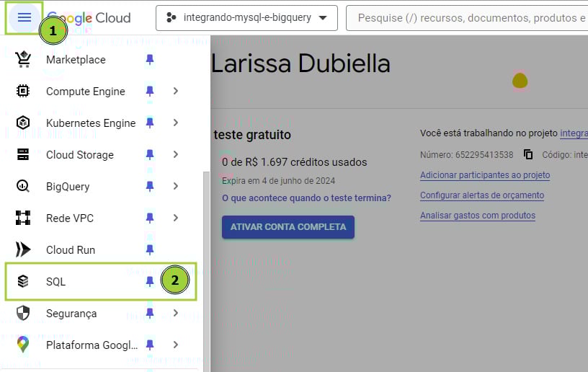Screen dimensions: 588x372
Task: Select Segurança menu item
Action: click(71, 314)
